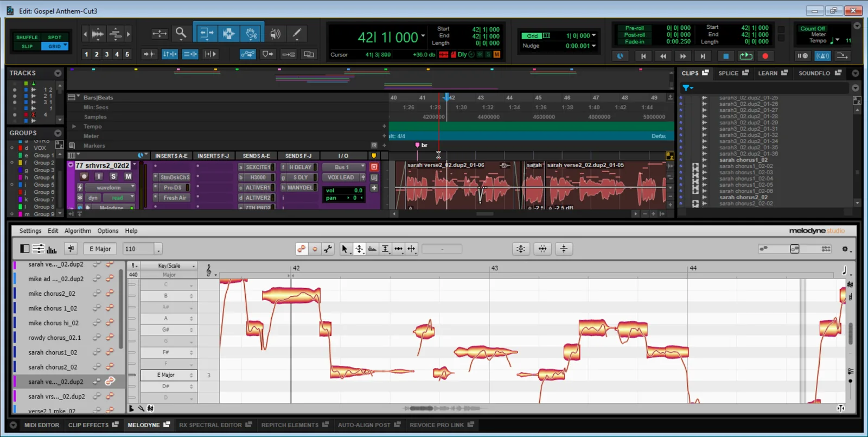Click the red Record button
868x437 pixels.
pyautogui.click(x=765, y=56)
